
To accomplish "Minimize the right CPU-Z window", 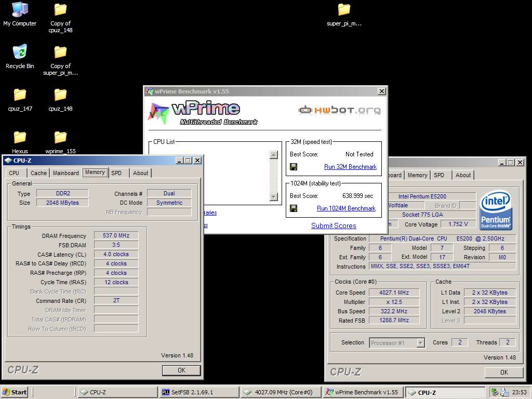I will click(x=502, y=163).
